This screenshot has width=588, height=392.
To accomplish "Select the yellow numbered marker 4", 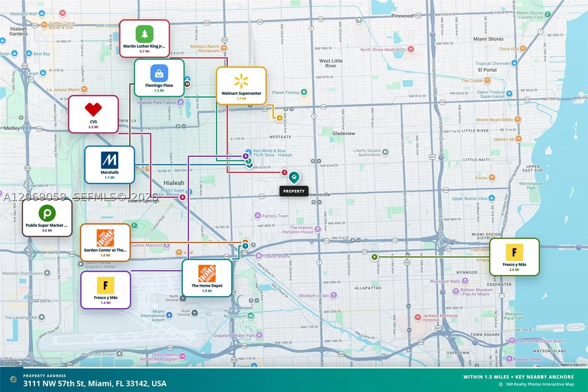I will [280, 118].
